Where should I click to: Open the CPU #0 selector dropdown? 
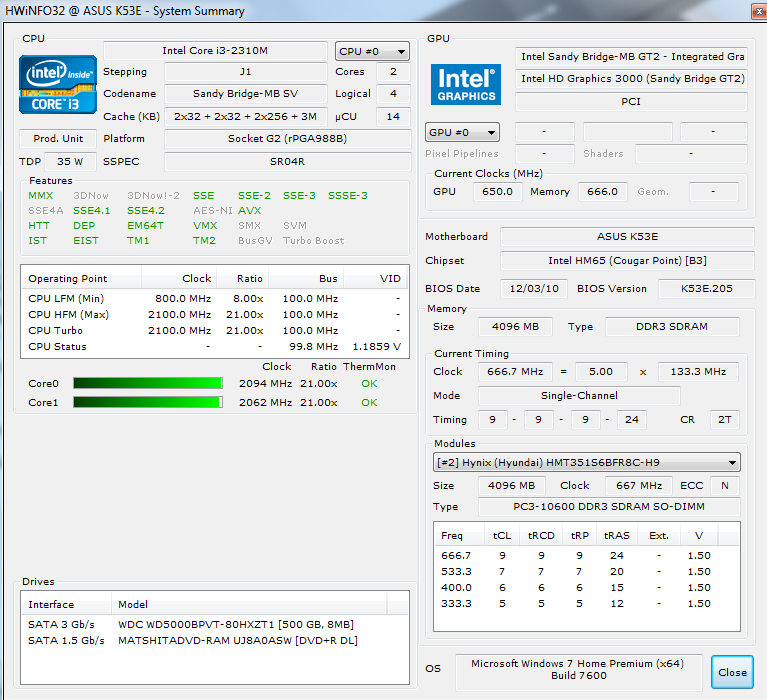coord(372,51)
